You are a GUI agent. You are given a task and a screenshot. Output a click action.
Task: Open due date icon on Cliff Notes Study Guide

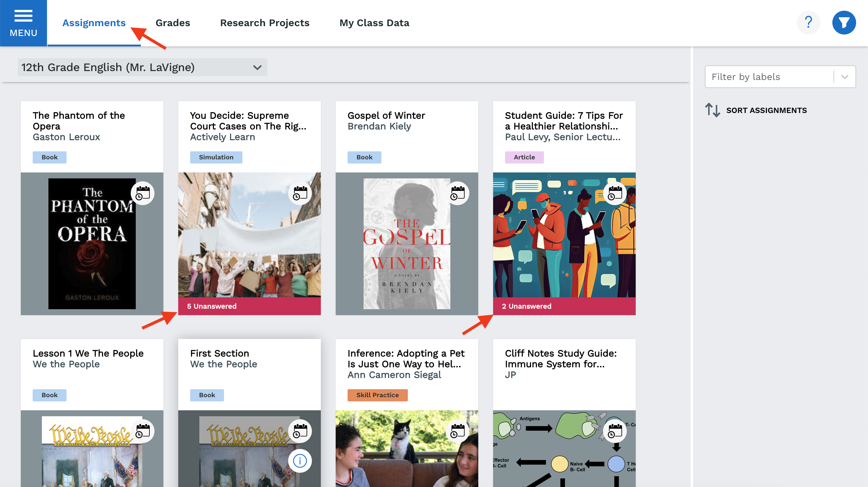(x=615, y=431)
